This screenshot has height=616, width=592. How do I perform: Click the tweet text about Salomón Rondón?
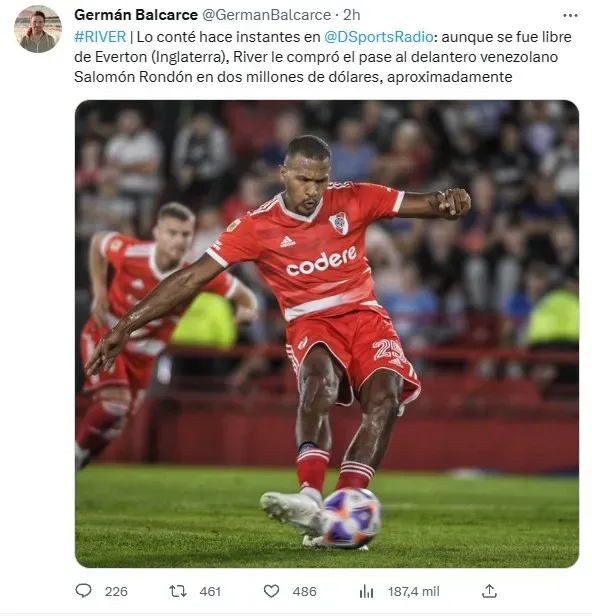coord(323,57)
